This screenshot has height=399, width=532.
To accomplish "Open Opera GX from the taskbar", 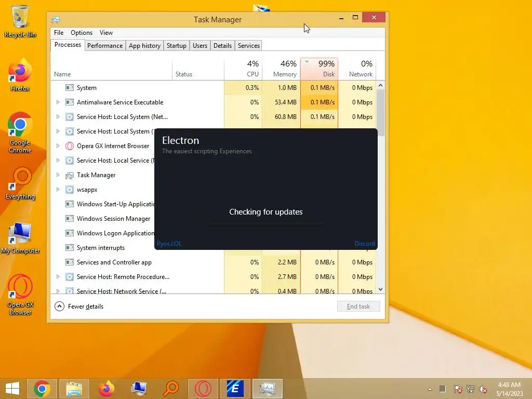I will tap(203, 389).
